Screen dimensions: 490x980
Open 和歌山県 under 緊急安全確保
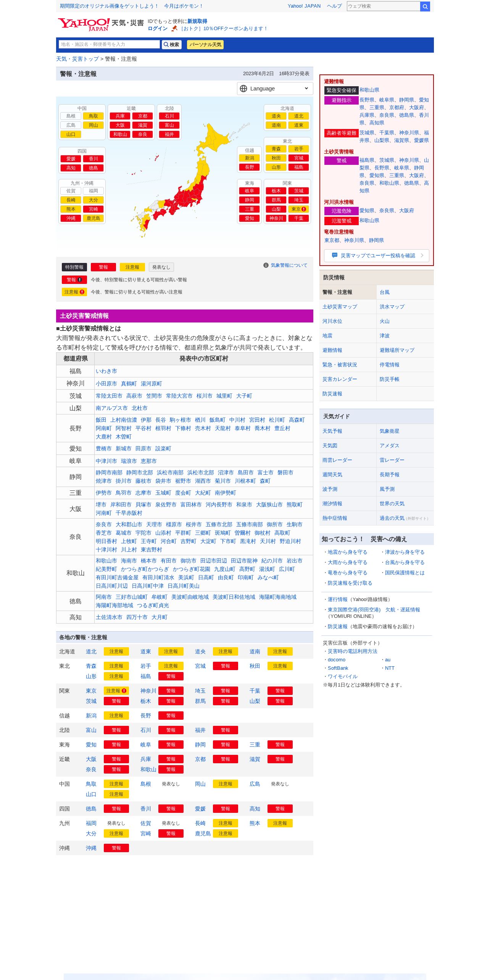[x=369, y=90]
